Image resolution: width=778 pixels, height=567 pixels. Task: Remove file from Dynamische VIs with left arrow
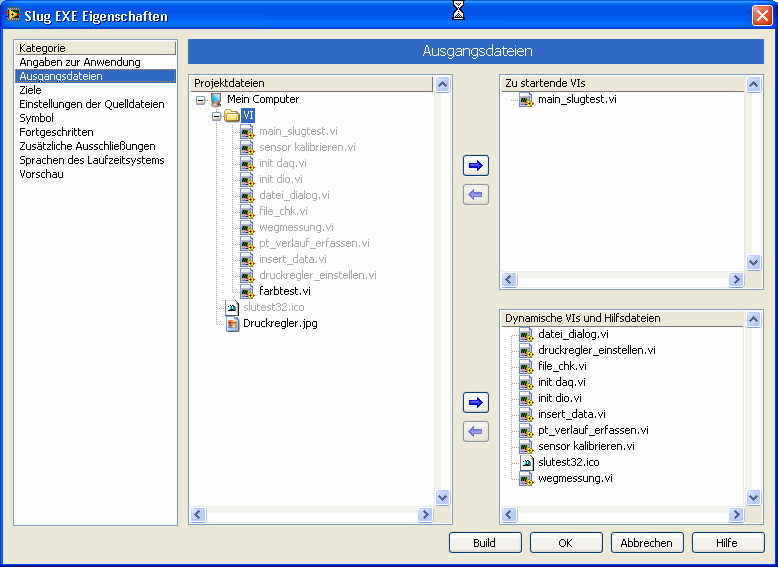point(476,431)
